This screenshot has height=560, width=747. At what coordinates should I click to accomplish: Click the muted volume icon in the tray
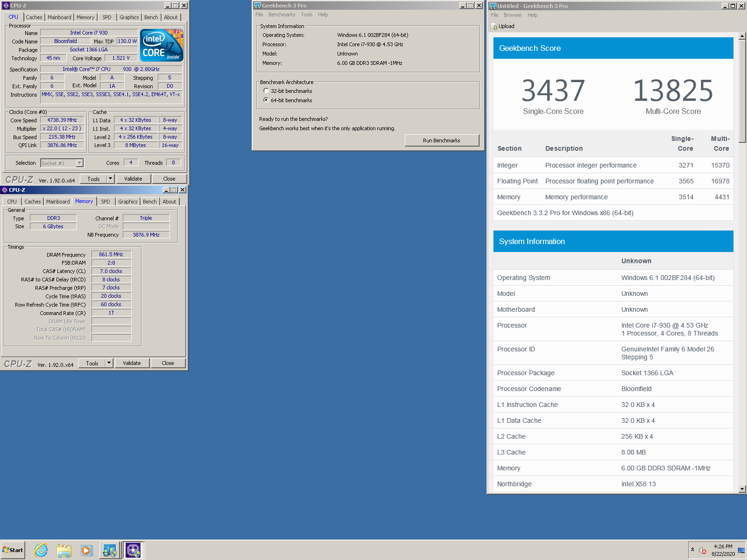pos(702,550)
